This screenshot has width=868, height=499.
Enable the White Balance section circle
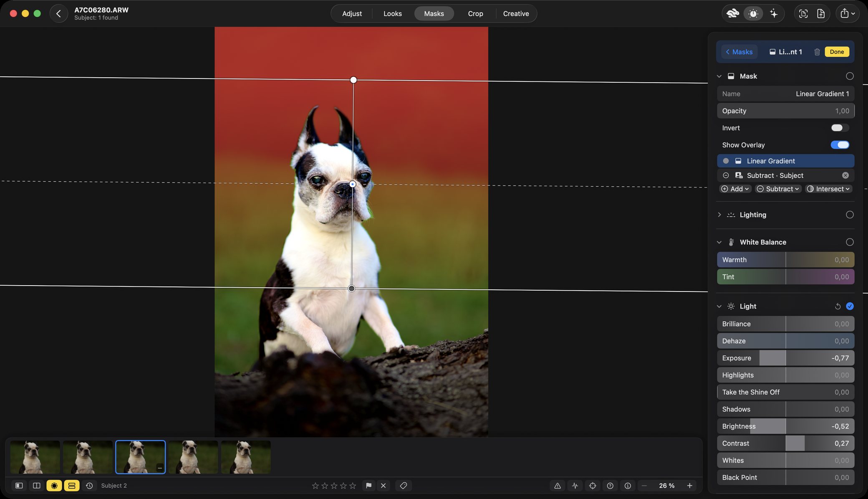(850, 242)
